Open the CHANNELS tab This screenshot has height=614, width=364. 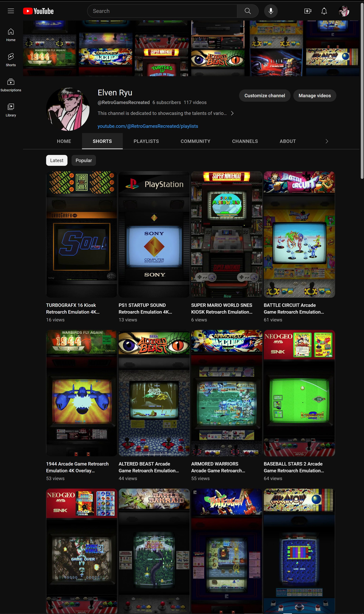[245, 141]
